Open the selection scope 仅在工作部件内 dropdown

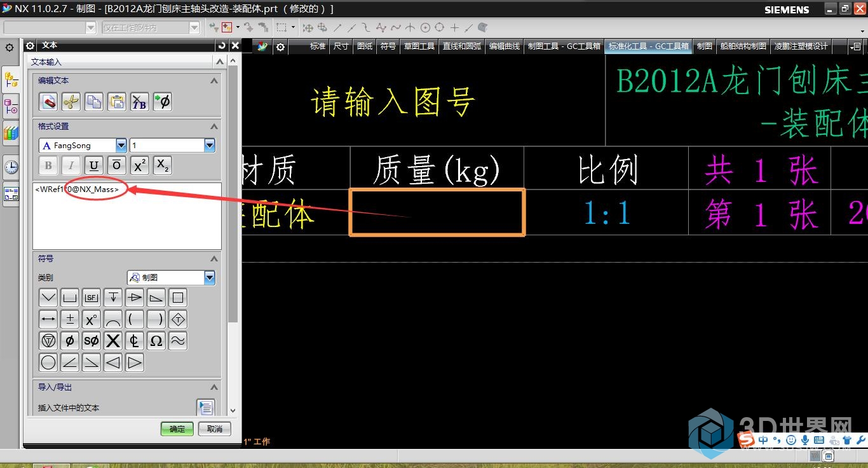point(194,28)
